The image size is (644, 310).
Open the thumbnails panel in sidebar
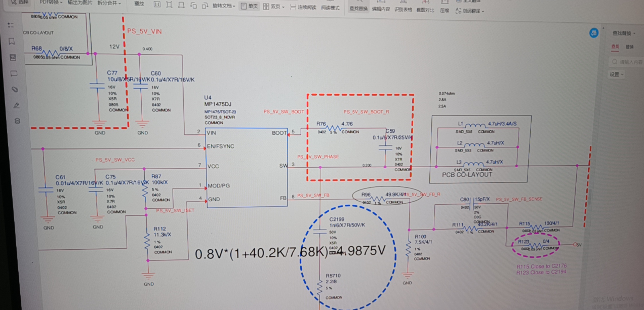click(13, 57)
